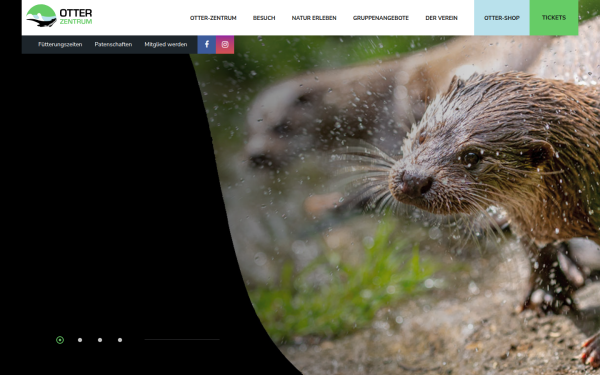
Task: Open the Facebook page icon
Action: tap(207, 44)
